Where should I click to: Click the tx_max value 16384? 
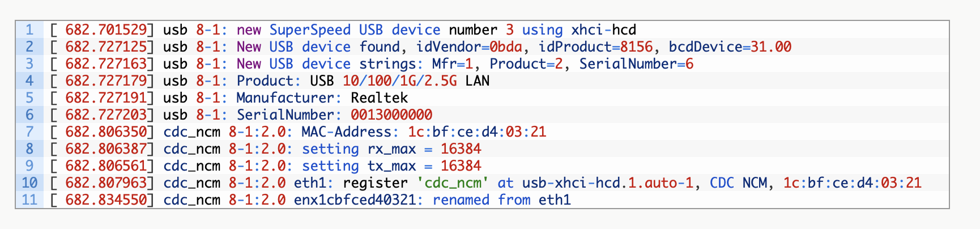(x=461, y=166)
